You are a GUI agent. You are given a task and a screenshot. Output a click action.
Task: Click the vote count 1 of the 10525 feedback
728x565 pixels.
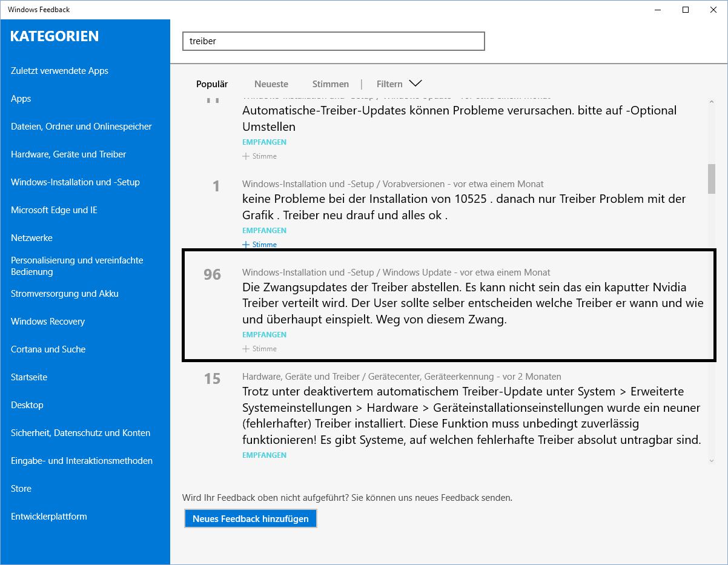tap(216, 186)
